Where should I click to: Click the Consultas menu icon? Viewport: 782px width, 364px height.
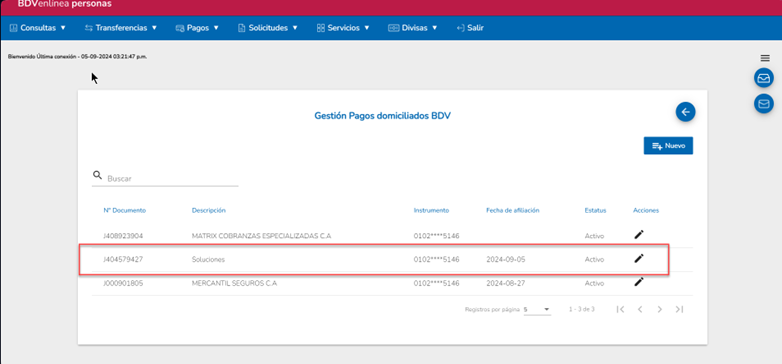click(x=13, y=28)
